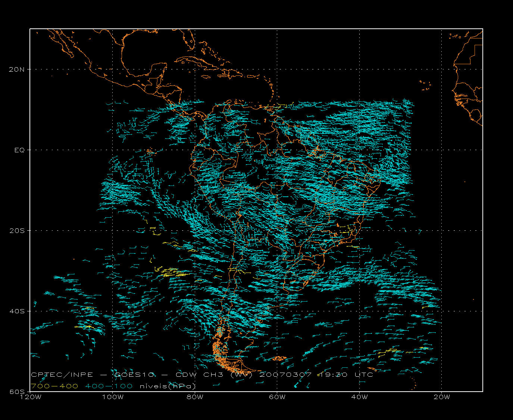Click the EQ latitude label
Screen dimensions: 513x420
pyautogui.click(x=20, y=150)
